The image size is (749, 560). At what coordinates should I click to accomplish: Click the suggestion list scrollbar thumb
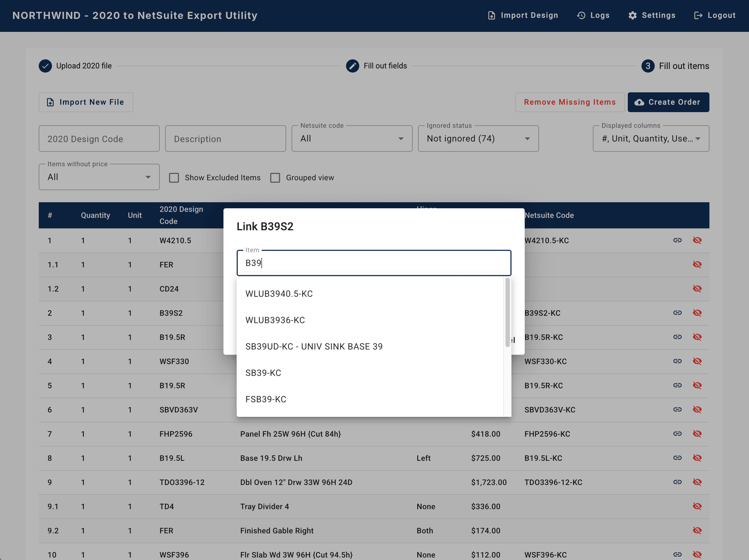click(507, 312)
